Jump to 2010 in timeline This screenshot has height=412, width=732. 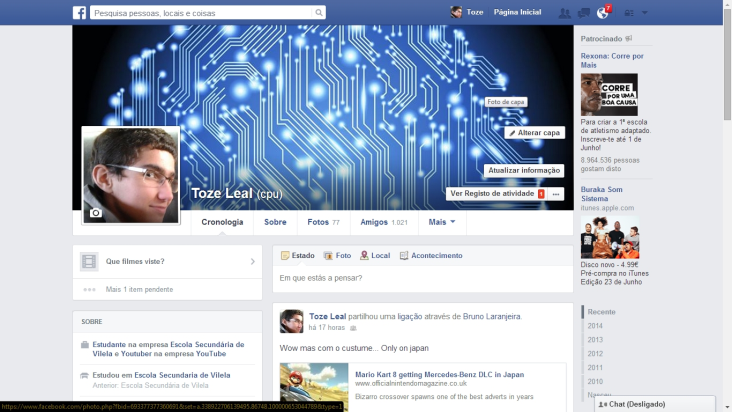(595, 382)
